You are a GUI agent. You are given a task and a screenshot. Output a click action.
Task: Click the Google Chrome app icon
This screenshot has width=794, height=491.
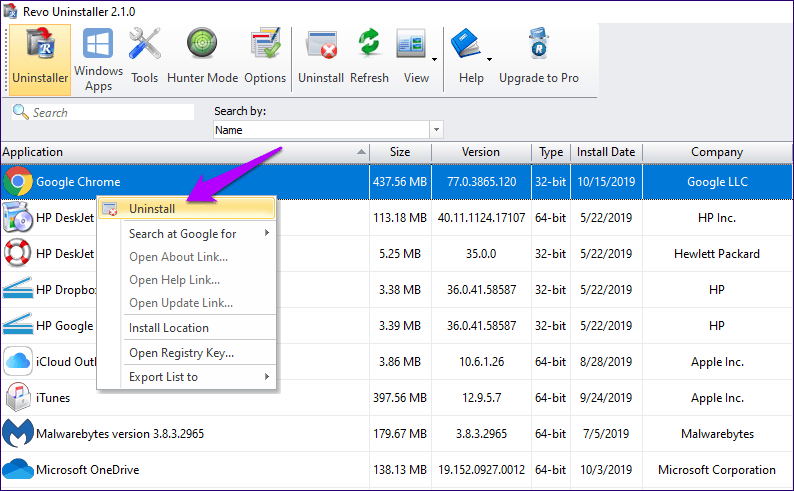pos(18,182)
